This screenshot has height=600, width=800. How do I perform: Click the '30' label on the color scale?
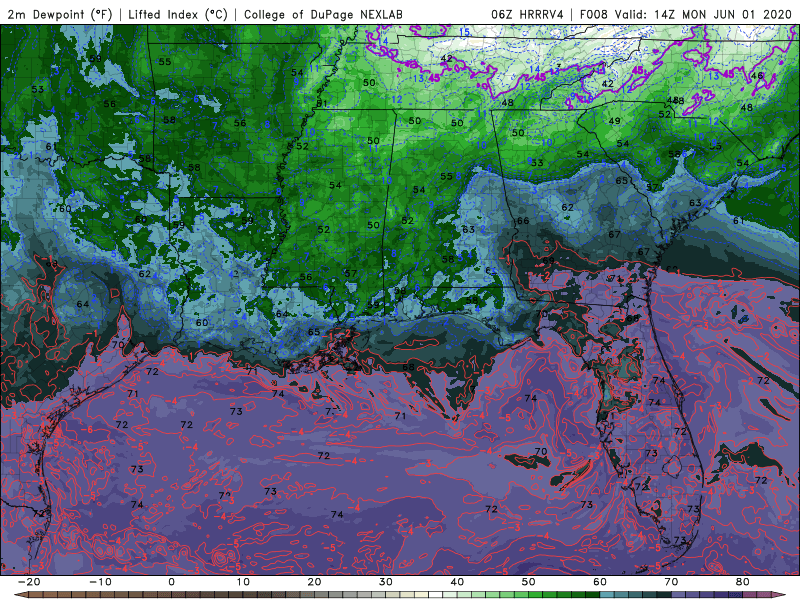pyautogui.click(x=386, y=582)
